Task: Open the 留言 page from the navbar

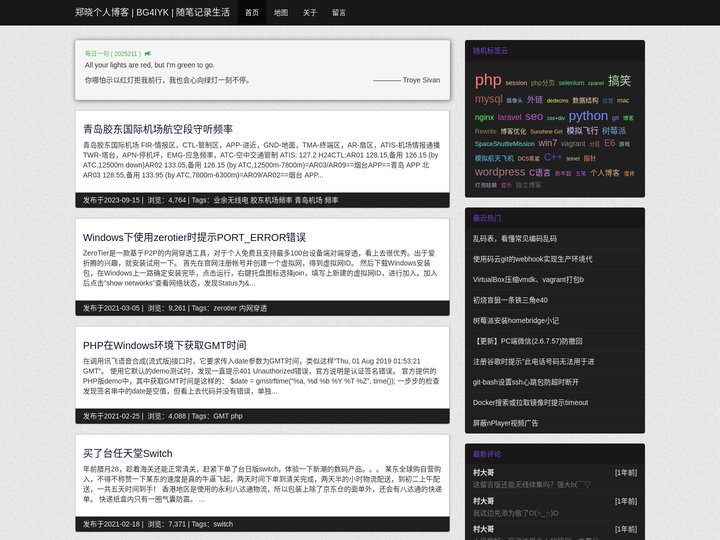Action: click(x=339, y=13)
